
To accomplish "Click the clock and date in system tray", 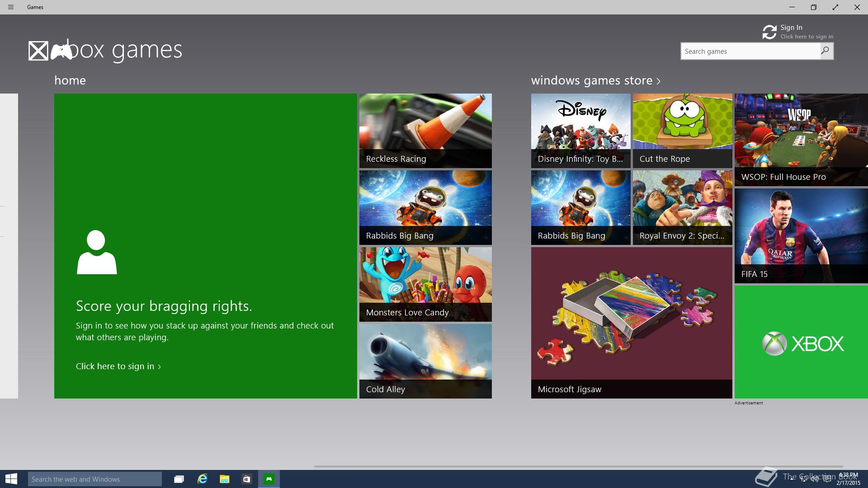I will 848,479.
